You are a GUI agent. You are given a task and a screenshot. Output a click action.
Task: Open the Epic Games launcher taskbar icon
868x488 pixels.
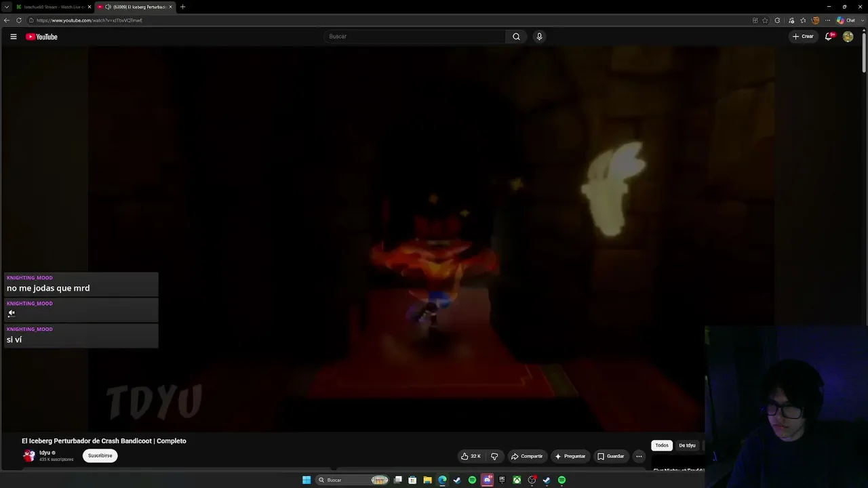(502, 480)
